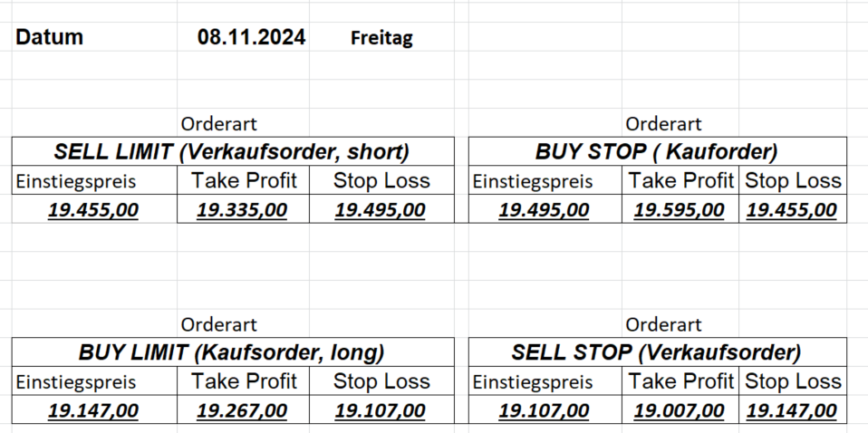Screen dimensions: 868x433
Task: Click the BUY LIMIT (Kaufsorder, long) header
Action: tap(232, 352)
